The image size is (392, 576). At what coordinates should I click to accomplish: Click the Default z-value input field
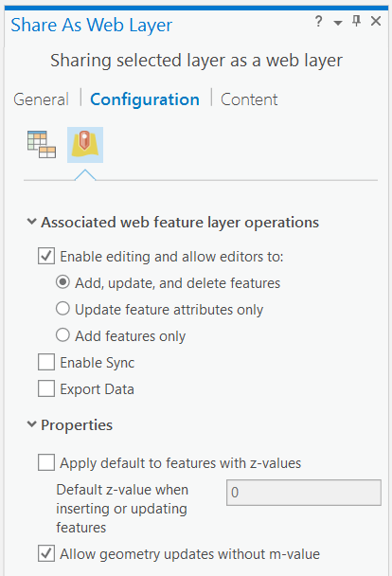304,493
